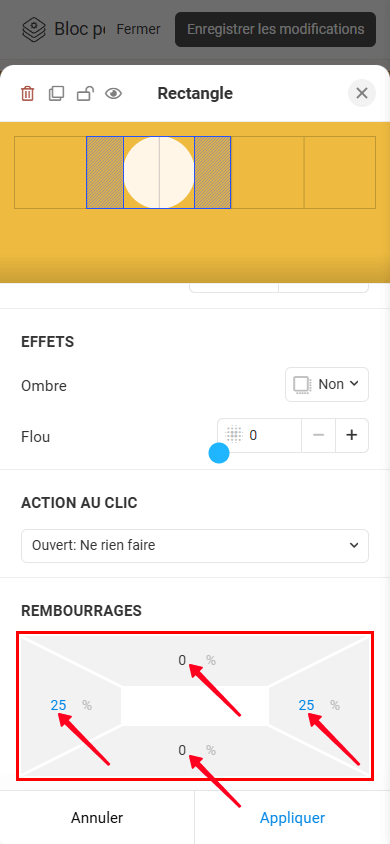Increase Flou value with plus button
Viewport: 390px width, 844px height.
[x=352, y=435]
